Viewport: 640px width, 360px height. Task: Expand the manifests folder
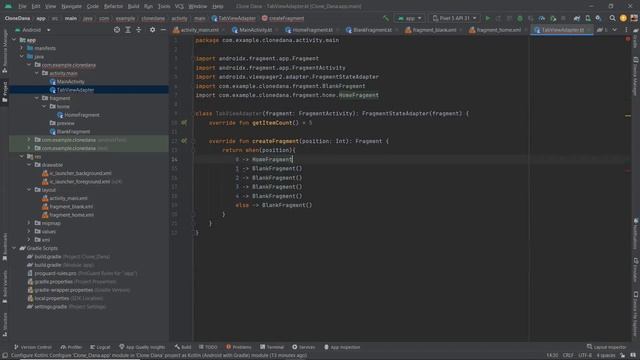22,48
